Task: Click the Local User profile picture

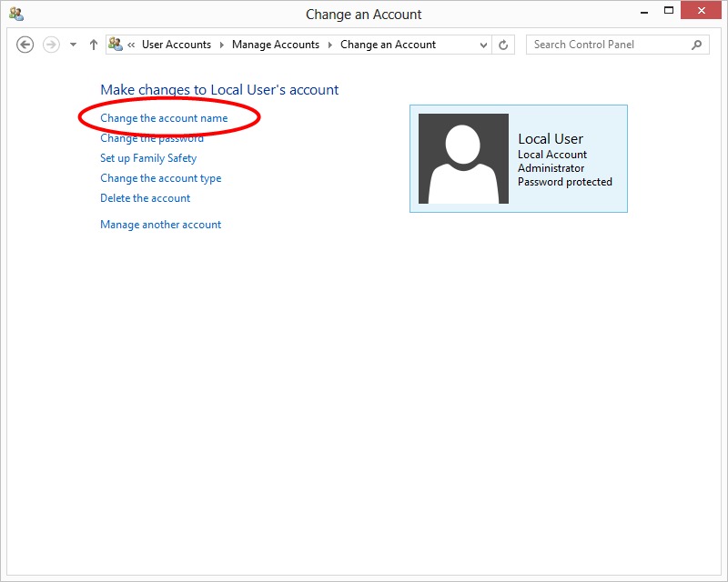Action: pyautogui.click(x=463, y=158)
